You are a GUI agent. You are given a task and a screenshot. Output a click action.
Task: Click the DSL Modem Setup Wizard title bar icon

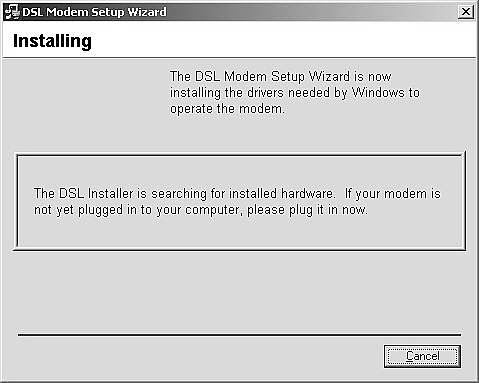click(x=12, y=12)
